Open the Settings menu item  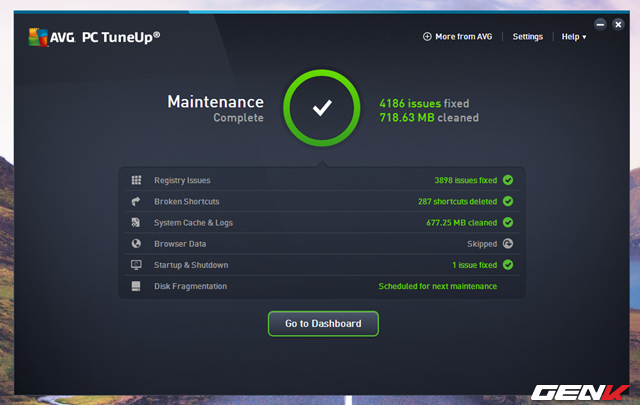[527, 37]
